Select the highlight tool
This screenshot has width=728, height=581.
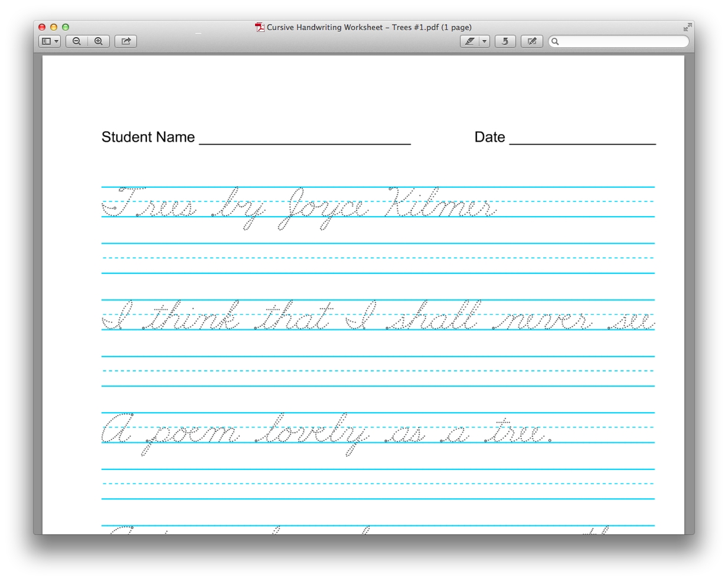[471, 41]
